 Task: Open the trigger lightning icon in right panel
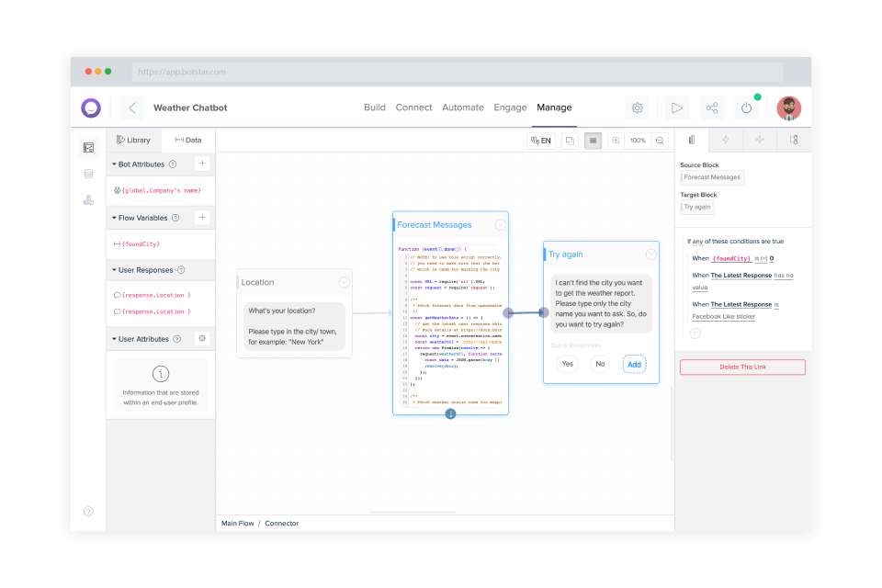pyautogui.click(x=726, y=140)
